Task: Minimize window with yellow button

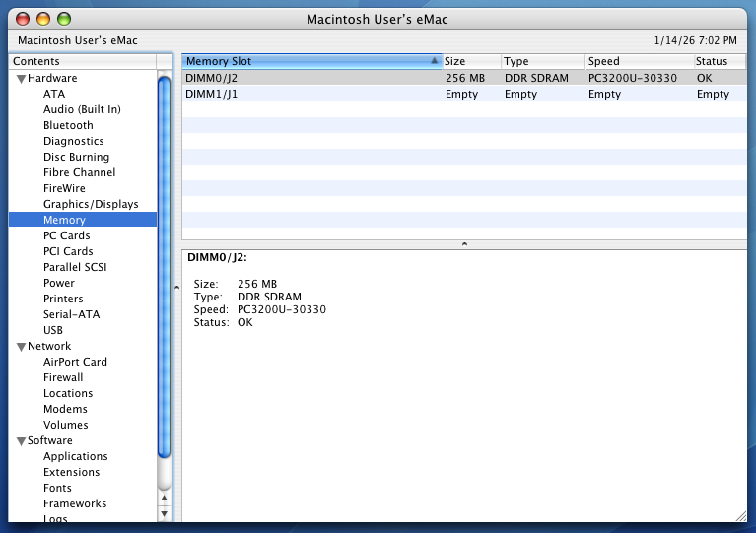Action: coord(43,20)
